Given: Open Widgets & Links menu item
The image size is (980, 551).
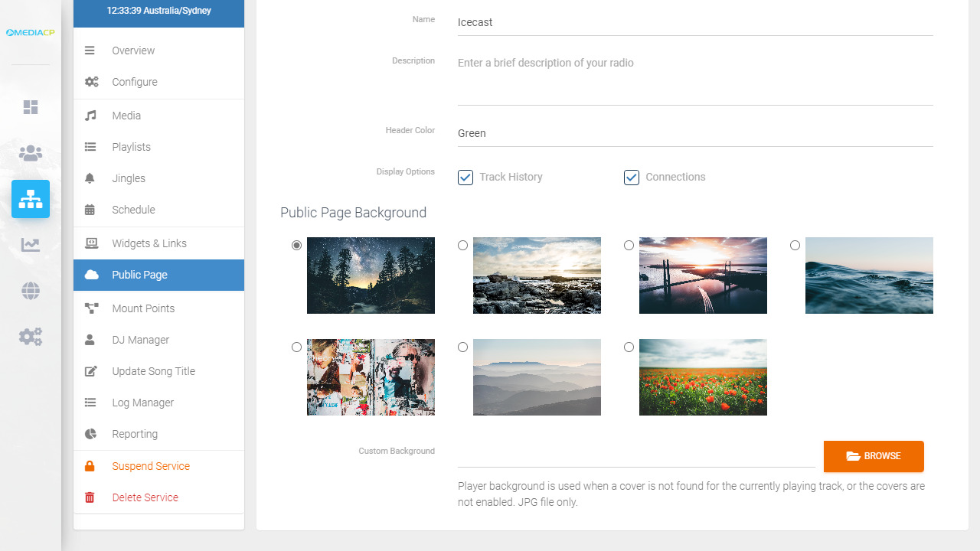Looking at the screenshot, I should [158, 243].
